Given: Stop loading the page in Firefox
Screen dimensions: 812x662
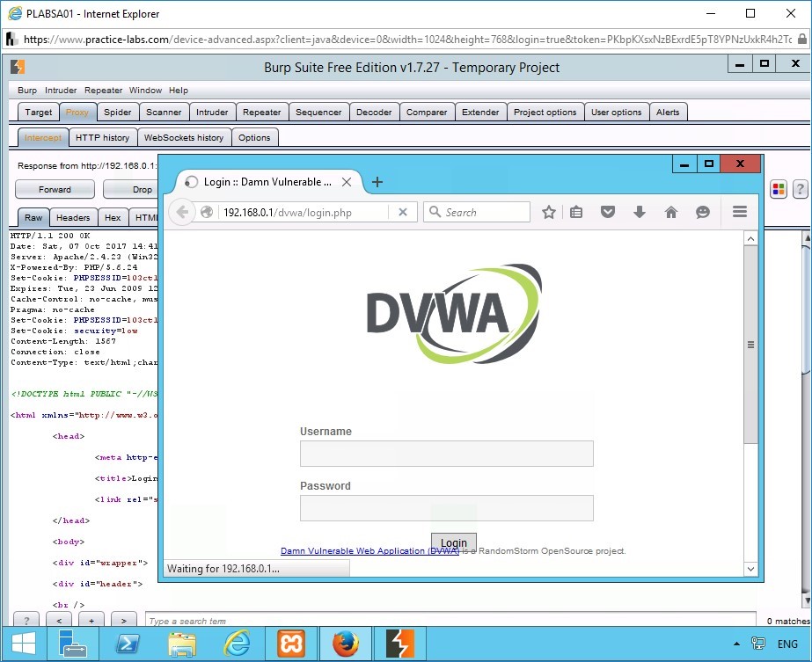Looking at the screenshot, I should pos(402,212).
